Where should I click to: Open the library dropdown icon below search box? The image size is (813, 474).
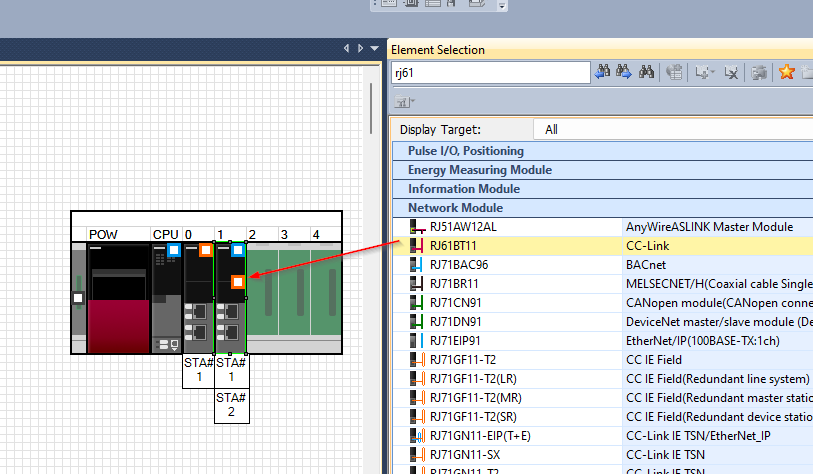pos(405,102)
